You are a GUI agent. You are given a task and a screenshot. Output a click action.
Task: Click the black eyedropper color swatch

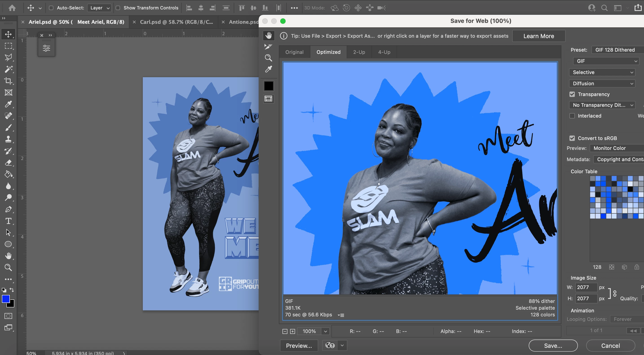pos(269,86)
